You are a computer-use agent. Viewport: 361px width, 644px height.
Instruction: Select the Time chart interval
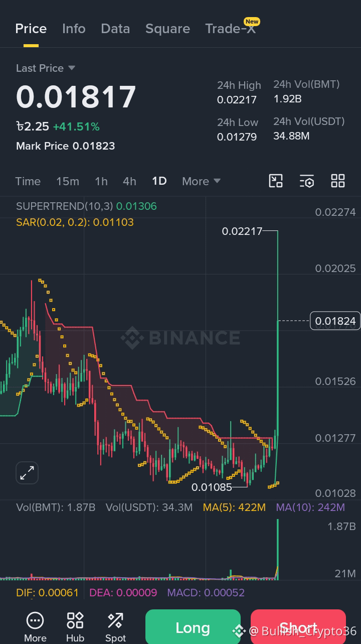coord(28,181)
